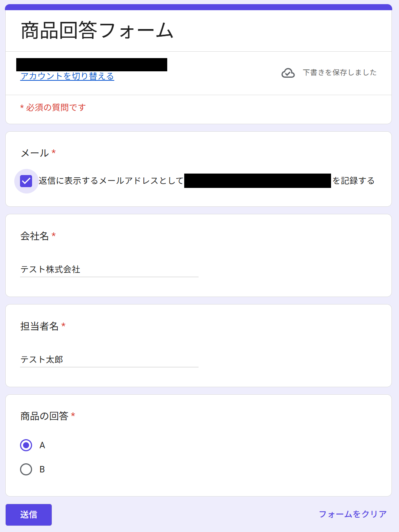Click the 担当者名 input containing テスト太郎
Image resolution: width=399 pixels, height=532 pixels.
click(109, 360)
